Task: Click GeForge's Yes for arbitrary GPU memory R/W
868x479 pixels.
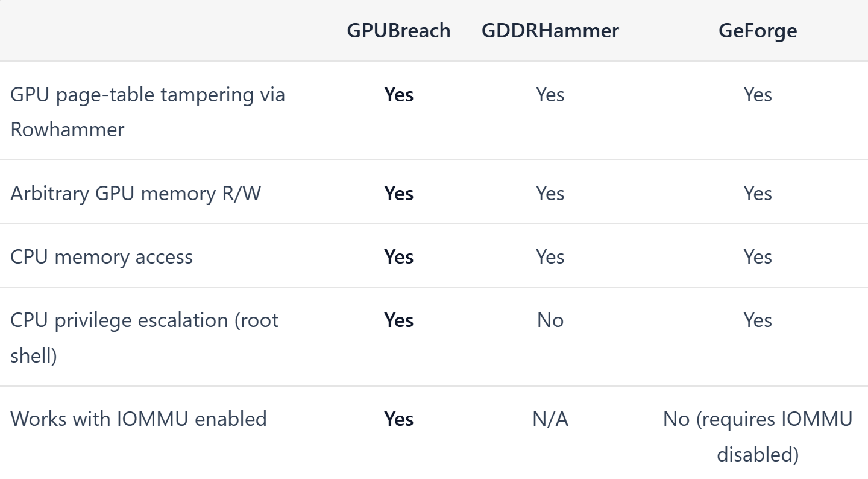Action: [757, 193]
